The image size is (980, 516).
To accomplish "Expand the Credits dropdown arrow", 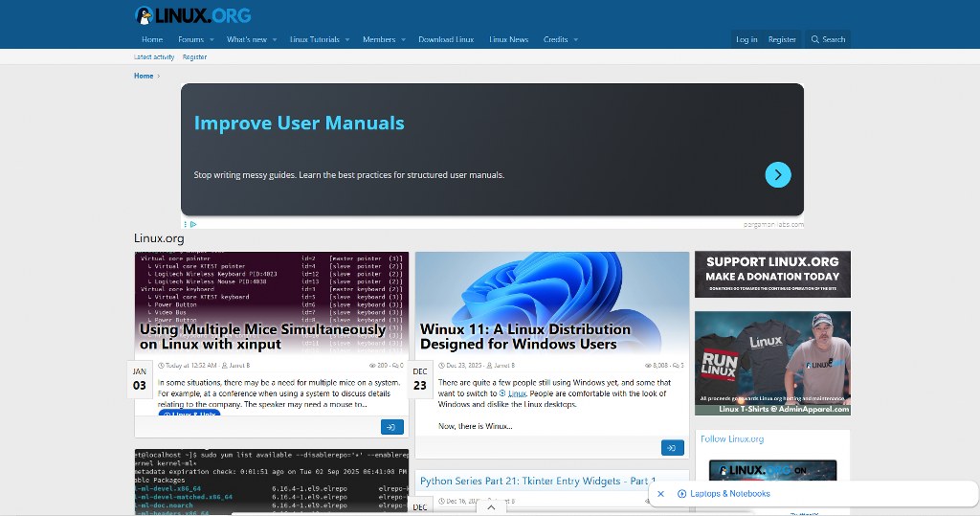I will 575,40.
